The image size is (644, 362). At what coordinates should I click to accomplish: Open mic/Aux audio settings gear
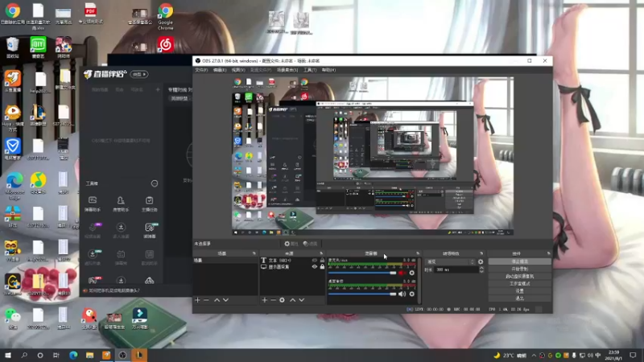click(x=412, y=273)
